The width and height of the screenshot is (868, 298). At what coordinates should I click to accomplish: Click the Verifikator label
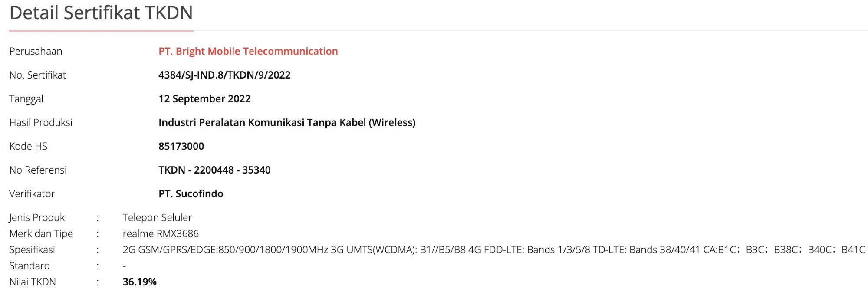(x=32, y=194)
